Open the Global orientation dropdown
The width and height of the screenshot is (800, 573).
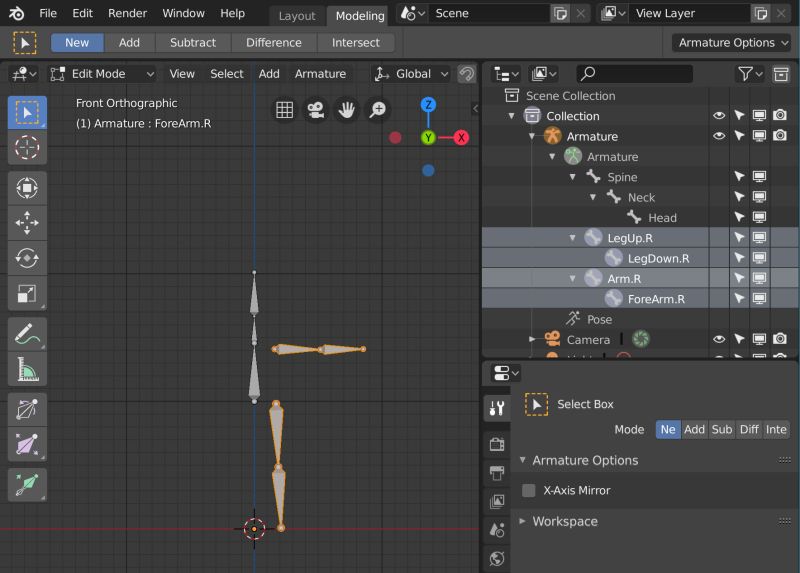pos(411,74)
